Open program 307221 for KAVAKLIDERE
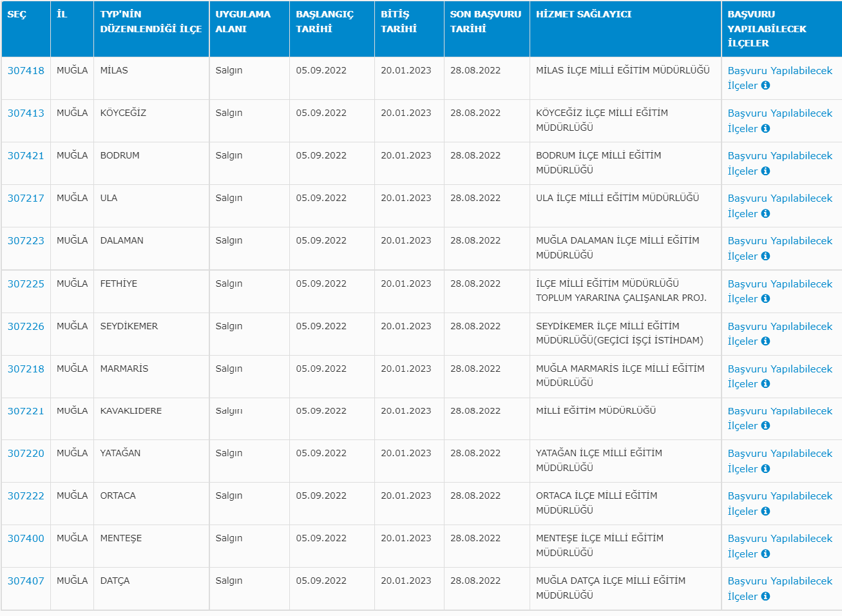 pos(26,411)
